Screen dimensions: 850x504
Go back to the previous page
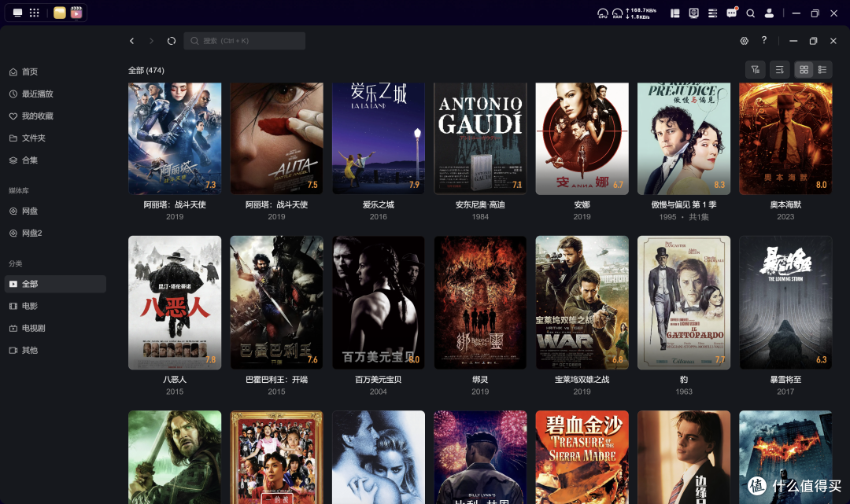point(131,41)
